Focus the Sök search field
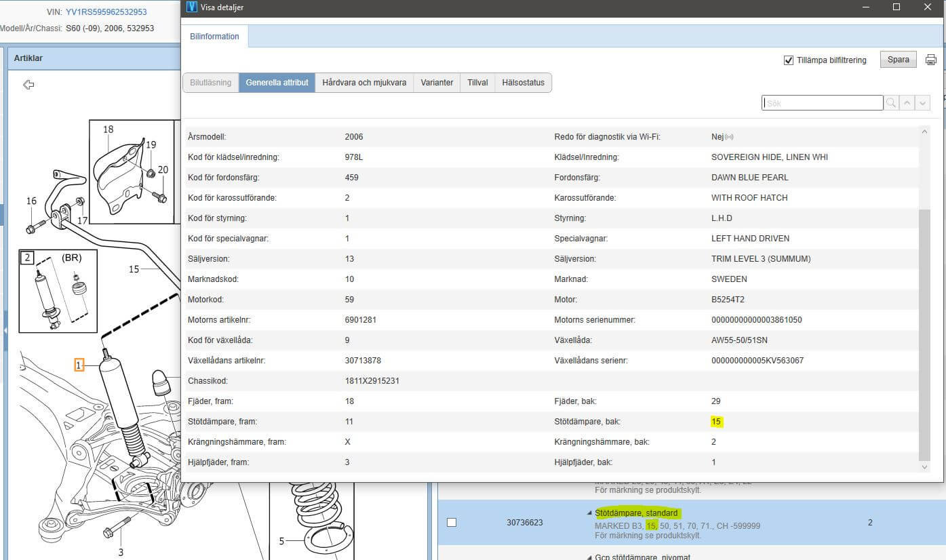 click(x=822, y=103)
